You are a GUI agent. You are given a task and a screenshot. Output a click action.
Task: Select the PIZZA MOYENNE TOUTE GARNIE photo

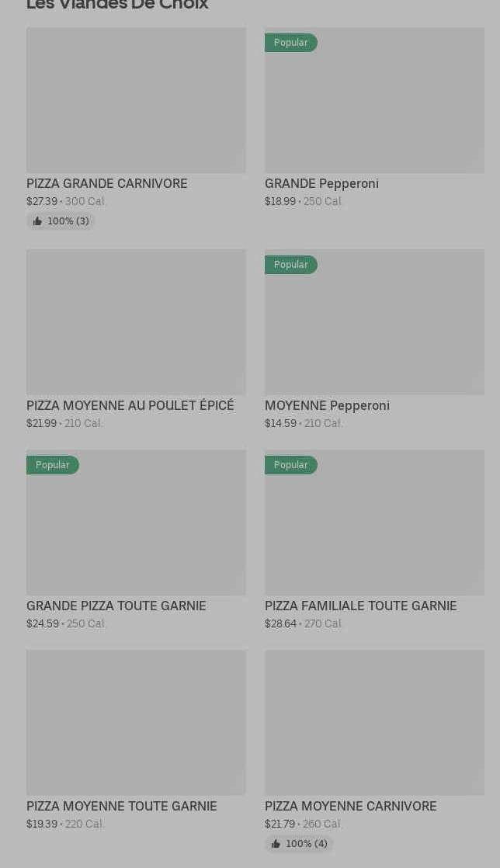pyautogui.click(x=136, y=723)
